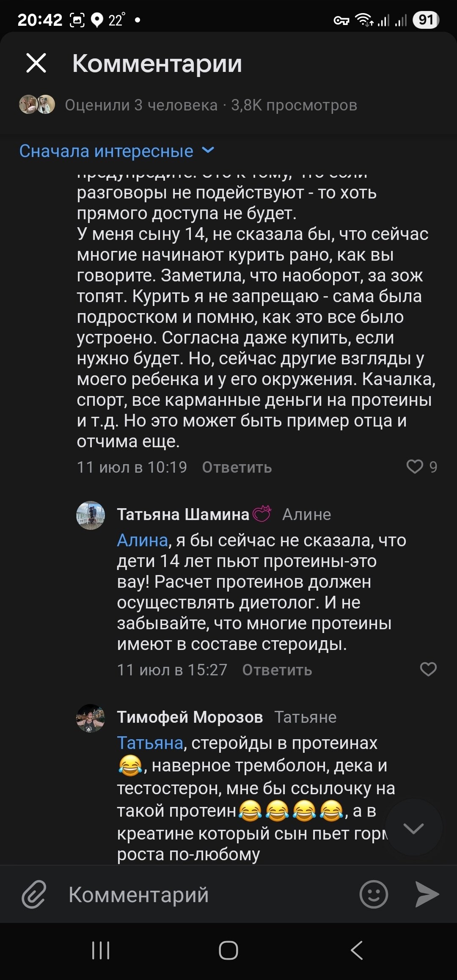Open Тимофей Морозов's profile name
Image resolution: width=457 pixels, height=980 pixels.
[x=190, y=717]
